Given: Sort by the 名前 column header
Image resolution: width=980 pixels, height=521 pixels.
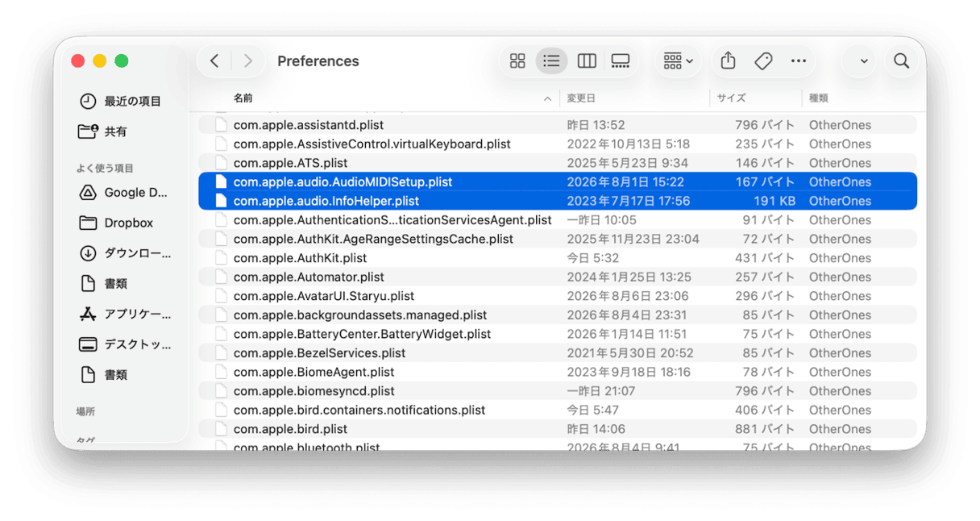Looking at the screenshot, I should pos(243,98).
